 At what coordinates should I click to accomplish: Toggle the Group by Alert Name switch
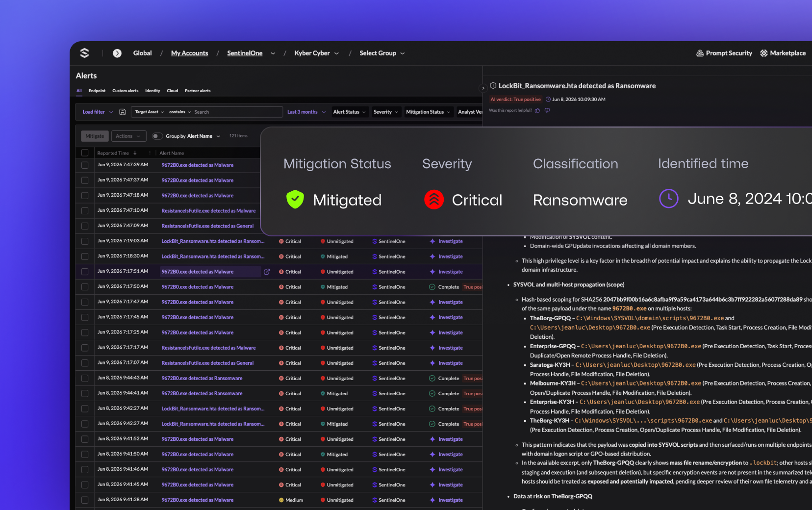157,136
